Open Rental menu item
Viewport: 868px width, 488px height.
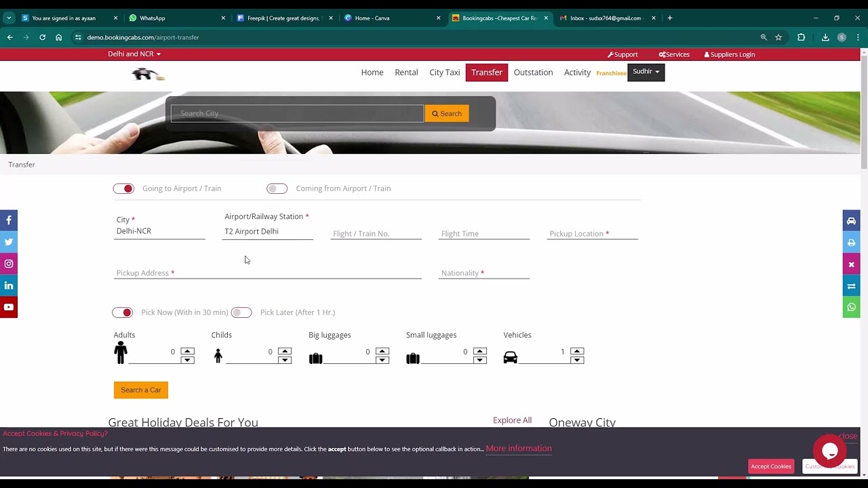click(406, 73)
